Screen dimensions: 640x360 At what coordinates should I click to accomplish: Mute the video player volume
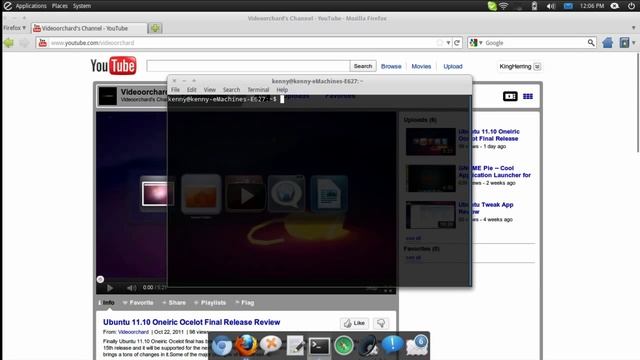[x=131, y=288]
